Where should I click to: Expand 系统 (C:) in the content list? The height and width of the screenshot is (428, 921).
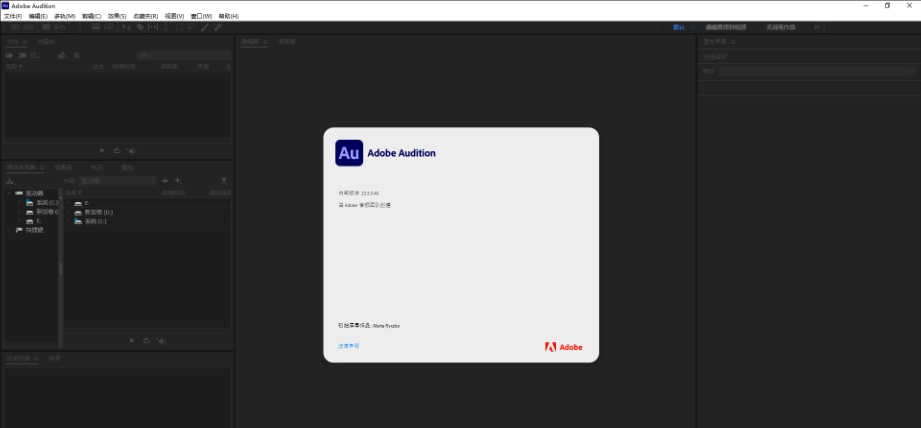click(x=68, y=221)
